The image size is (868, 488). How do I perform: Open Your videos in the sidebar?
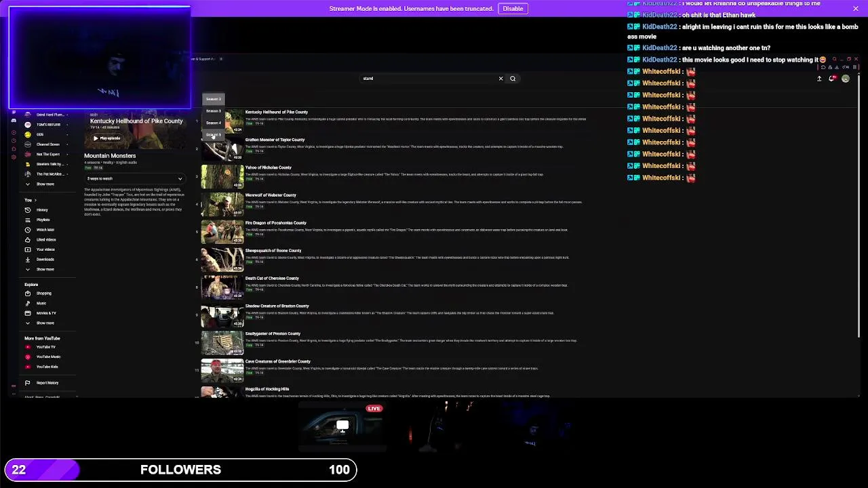45,249
